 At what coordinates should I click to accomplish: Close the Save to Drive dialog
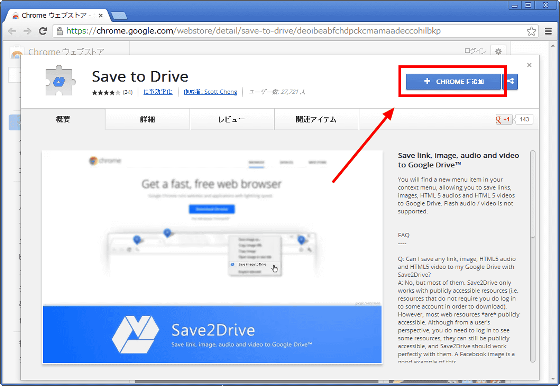(529, 65)
